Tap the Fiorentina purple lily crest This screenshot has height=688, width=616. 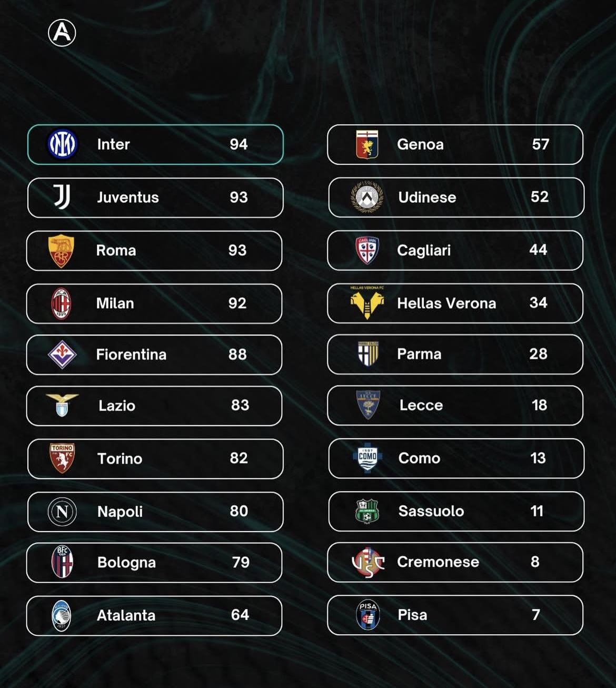(62, 355)
